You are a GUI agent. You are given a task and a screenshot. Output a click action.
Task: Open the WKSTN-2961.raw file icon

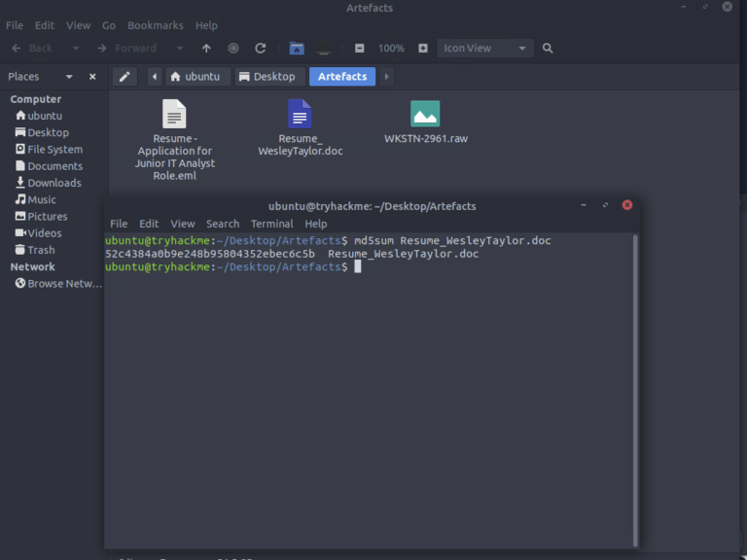point(425,114)
